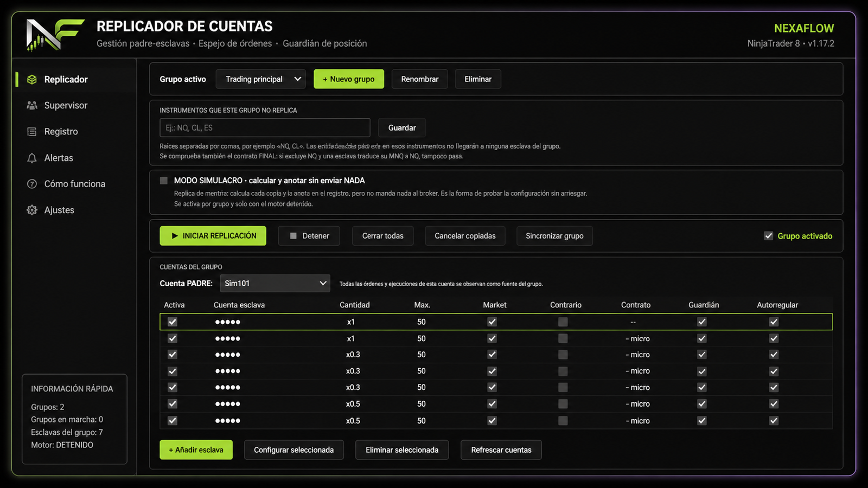Click the Detener button
Image resolution: width=868 pixels, height=488 pixels.
point(309,236)
